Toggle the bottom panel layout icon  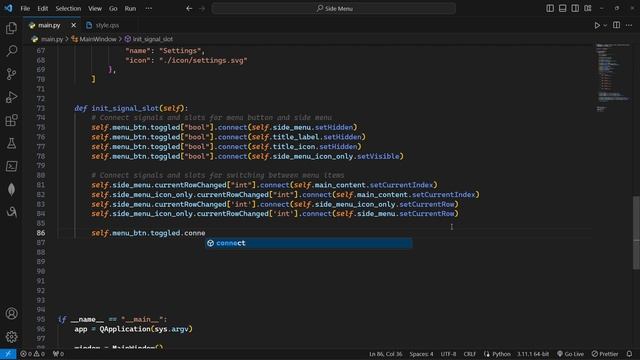tap(562, 8)
